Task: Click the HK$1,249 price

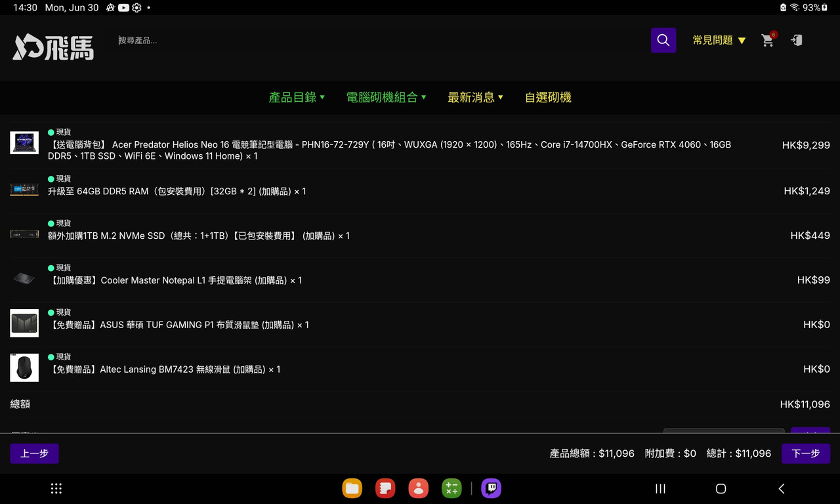Action: click(807, 191)
